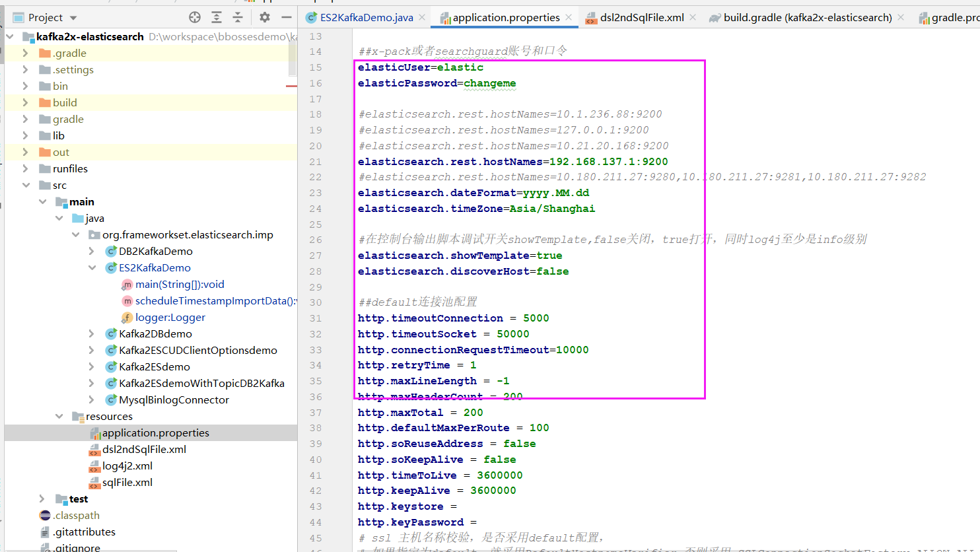Image resolution: width=980 pixels, height=552 pixels.
Task: Collapse the ES2KafkaDemo class node
Action: 91,267
